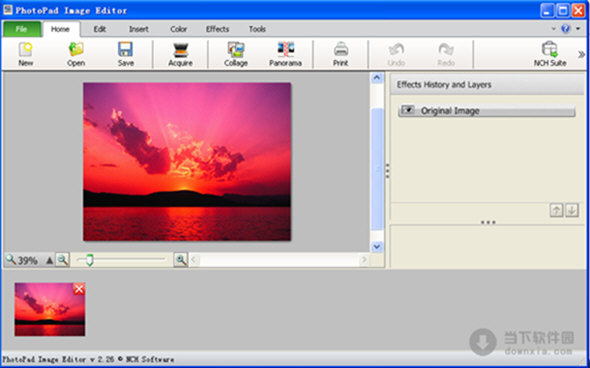The width and height of the screenshot is (590, 368).
Task: Click the 39% zoom level magnifier
Action: pos(11,259)
